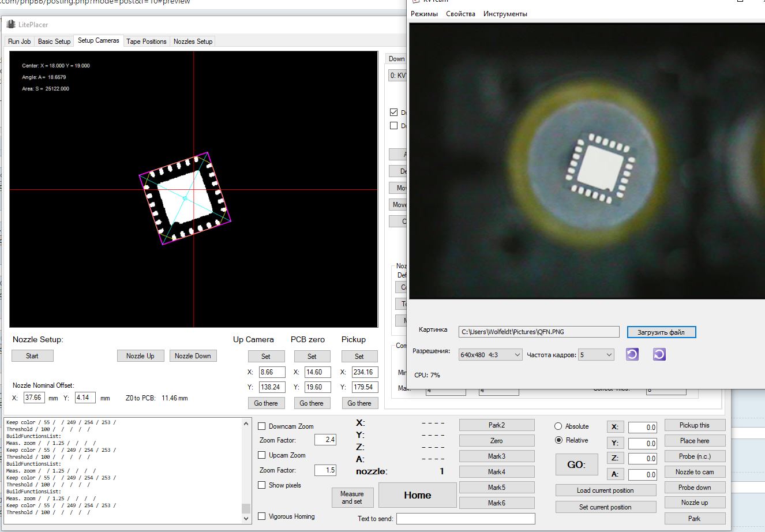The width and height of the screenshot is (765, 532).
Task: Click the Place here button
Action: tap(695, 441)
